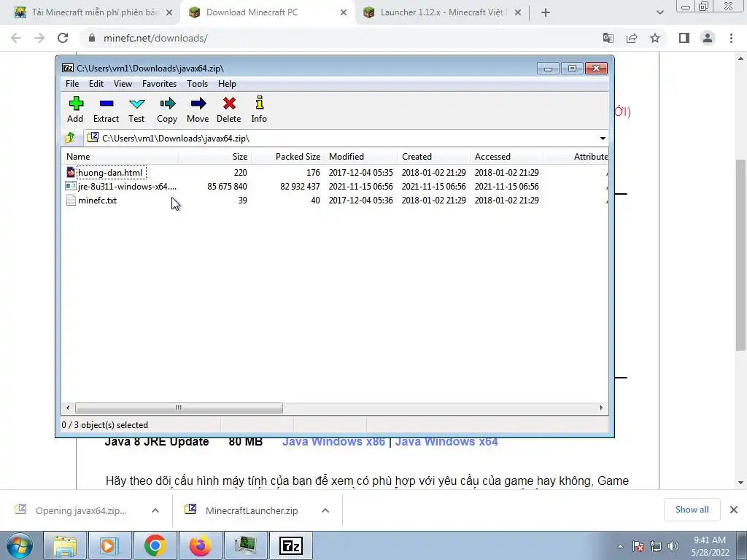
Task: Open Chrome profile avatar
Action: [708, 38]
